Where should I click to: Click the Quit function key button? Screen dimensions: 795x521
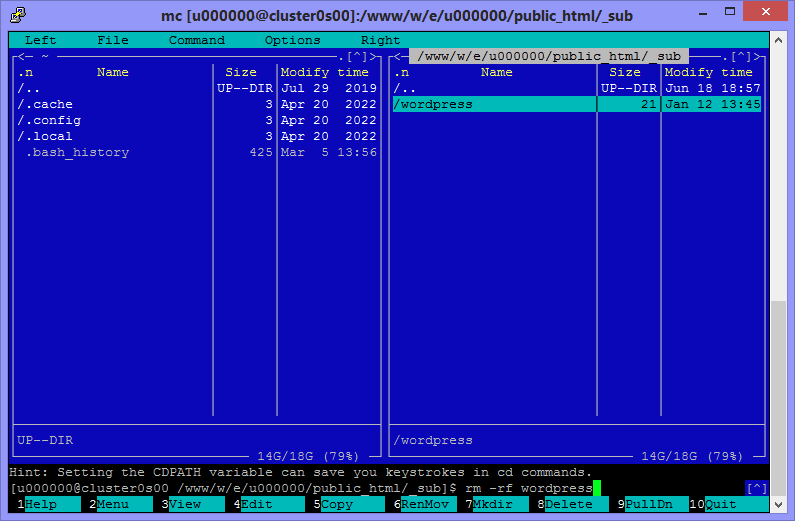pyautogui.click(x=720, y=504)
